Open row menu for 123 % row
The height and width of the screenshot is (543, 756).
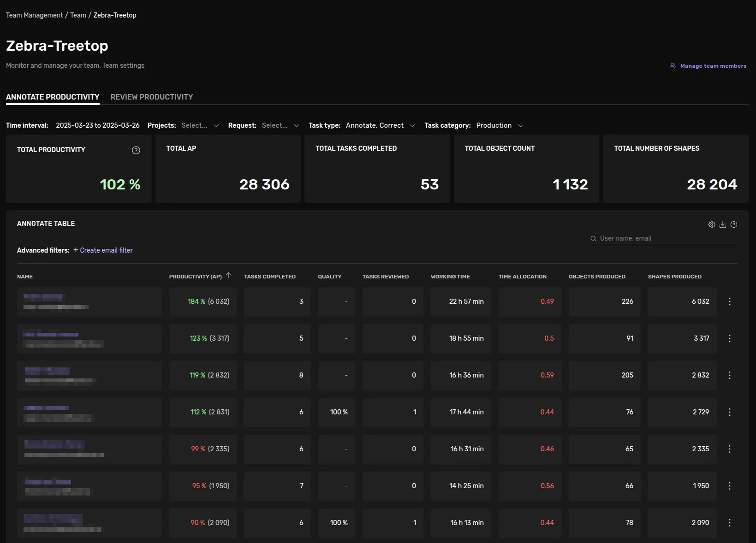coord(730,338)
